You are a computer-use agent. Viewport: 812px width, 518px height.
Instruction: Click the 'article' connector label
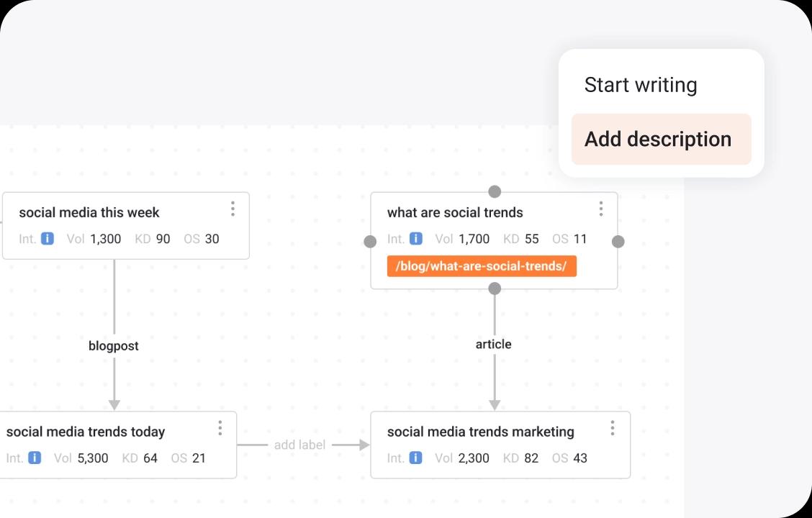(494, 345)
